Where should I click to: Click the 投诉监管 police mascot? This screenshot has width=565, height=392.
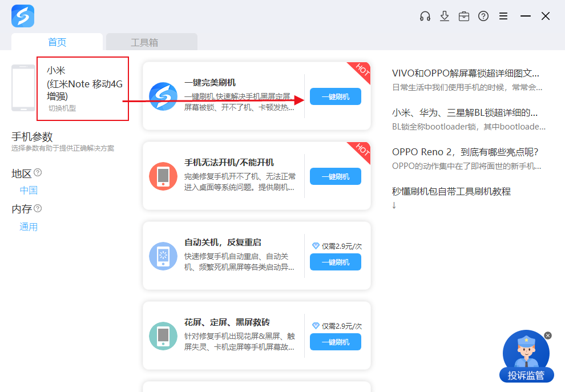526,356
